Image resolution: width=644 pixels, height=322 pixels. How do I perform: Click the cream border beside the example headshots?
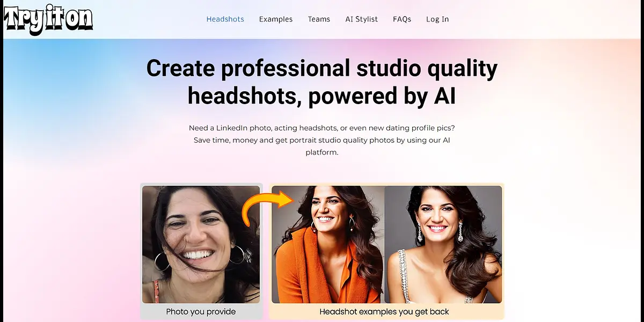click(x=503, y=245)
